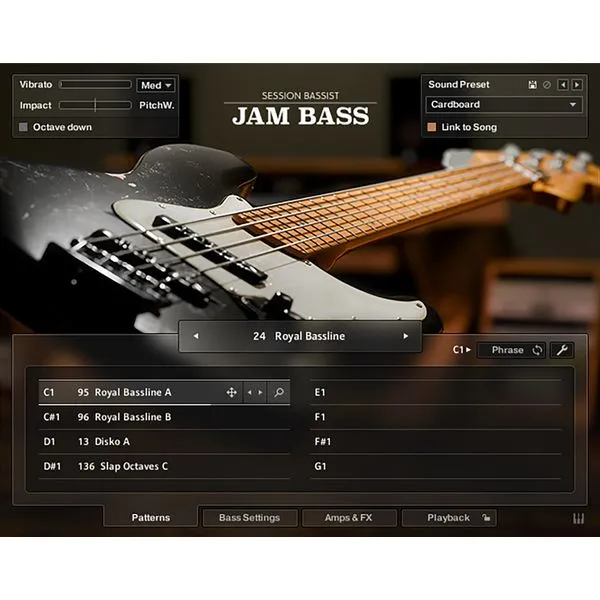
Task: Click the Phrase button
Action: coord(511,350)
